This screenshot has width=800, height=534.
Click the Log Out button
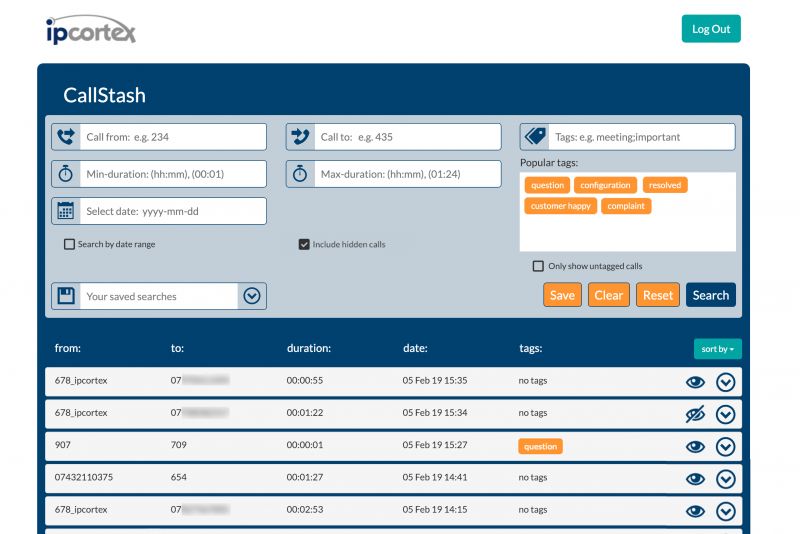[711, 29]
